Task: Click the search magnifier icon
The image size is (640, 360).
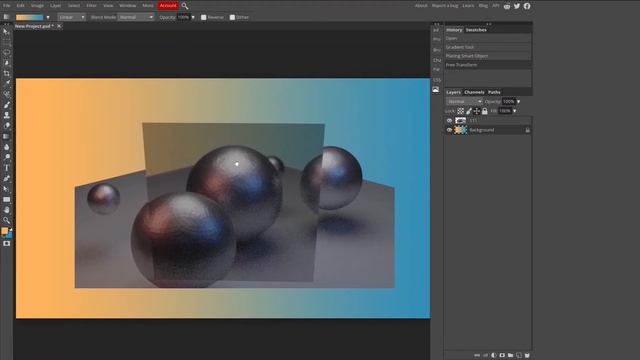Action: coord(185,6)
